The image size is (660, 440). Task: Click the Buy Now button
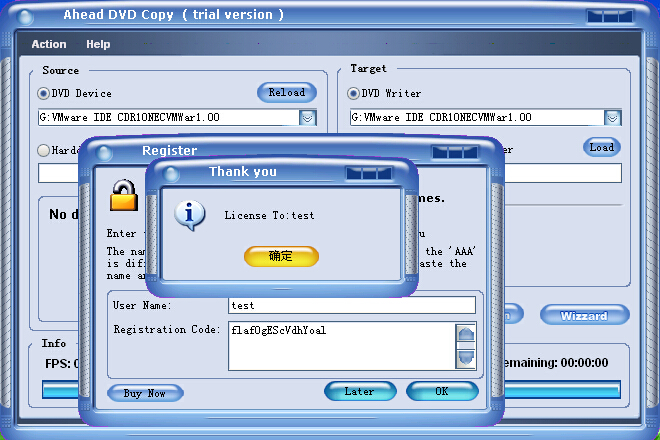145,393
